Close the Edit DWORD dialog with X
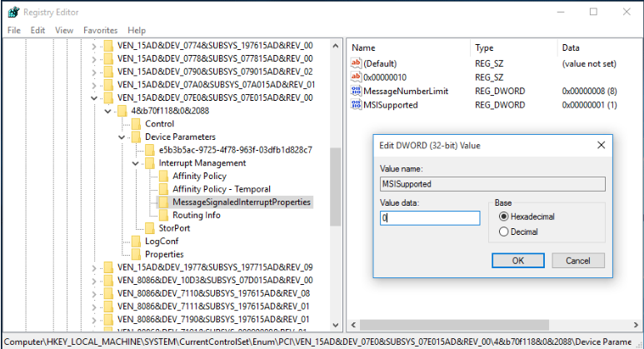Screen dimensions: 644x349 pyautogui.click(x=600, y=145)
